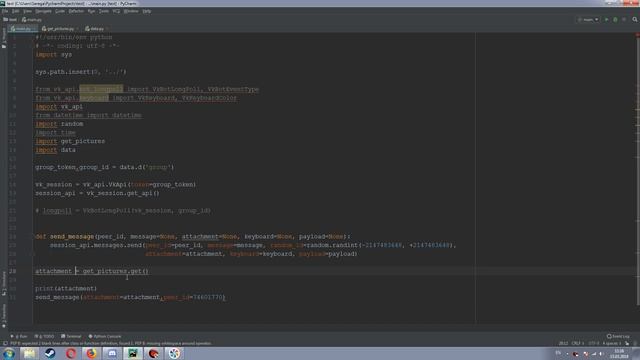Click the taskbar clock
640x360 pixels.
619,353
